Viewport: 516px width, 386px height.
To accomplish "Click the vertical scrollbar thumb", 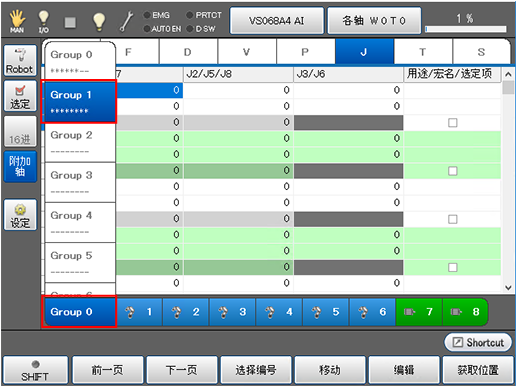I will coord(508,87).
